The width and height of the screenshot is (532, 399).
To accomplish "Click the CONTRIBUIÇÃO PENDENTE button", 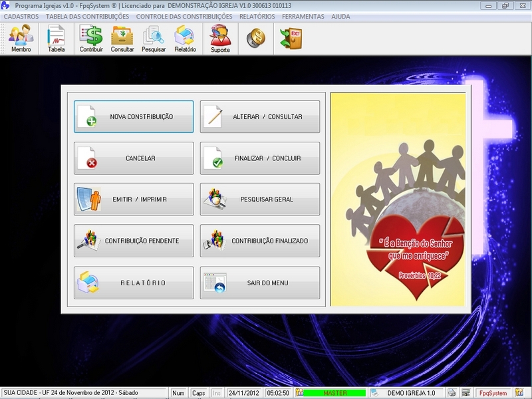I will click(134, 241).
